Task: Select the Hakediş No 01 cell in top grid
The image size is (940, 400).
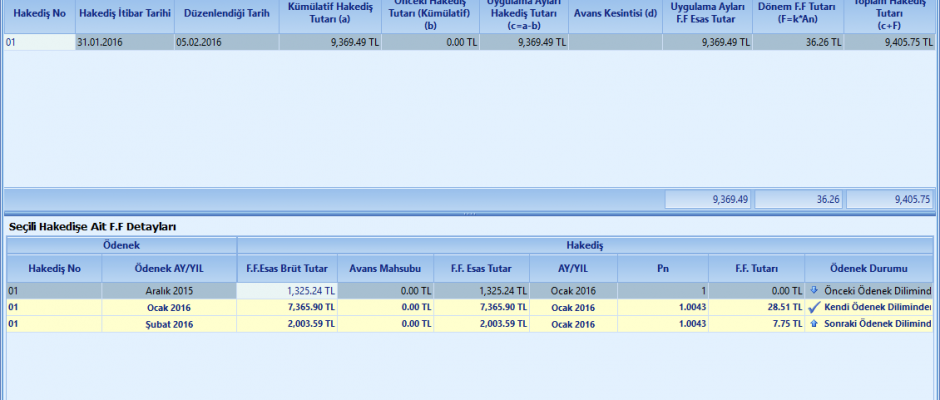Action: coord(38,43)
